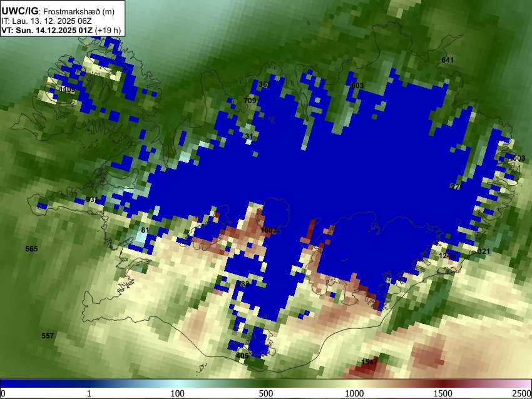Click the offshore value 557
The image size is (532, 399).
(48, 336)
